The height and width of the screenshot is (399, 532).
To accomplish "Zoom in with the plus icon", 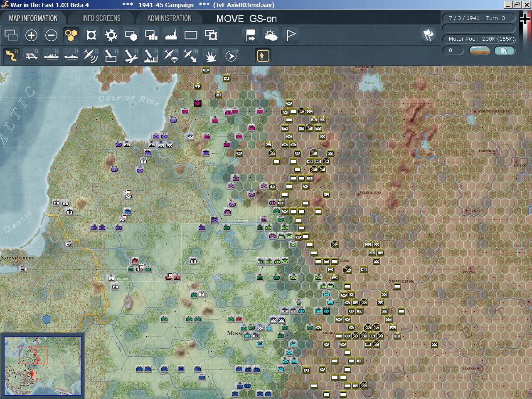I will 31,35.
